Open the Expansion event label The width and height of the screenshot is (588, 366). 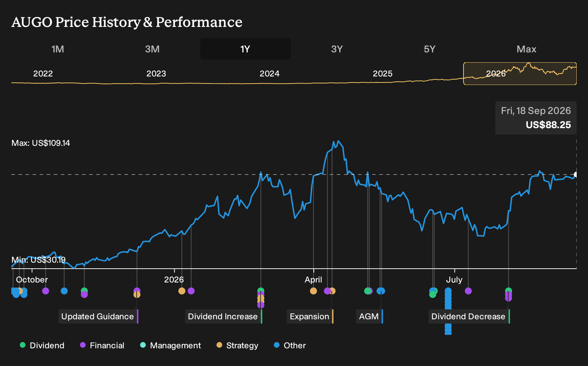(310, 316)
